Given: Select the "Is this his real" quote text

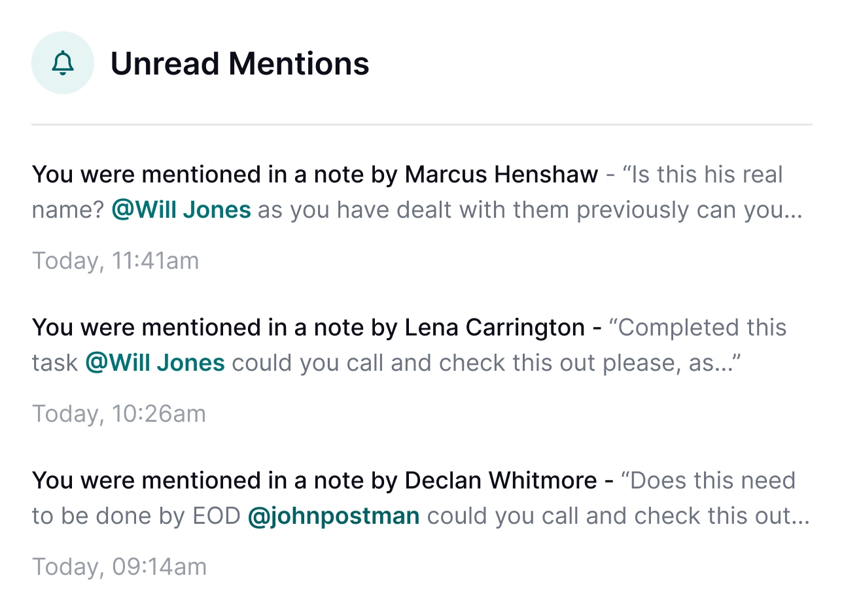Looking at the screenshot, I should point(703,175).
